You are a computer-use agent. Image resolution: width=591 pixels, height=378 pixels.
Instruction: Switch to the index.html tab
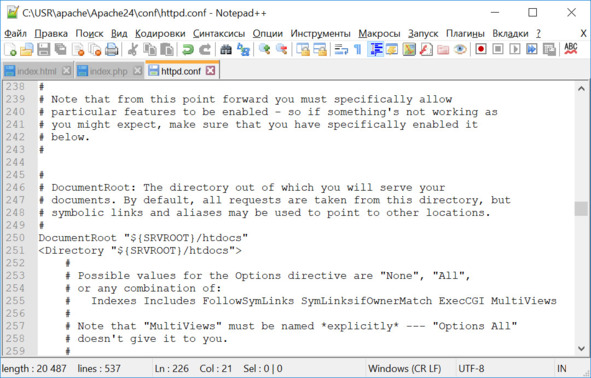(x=37, y=71)
